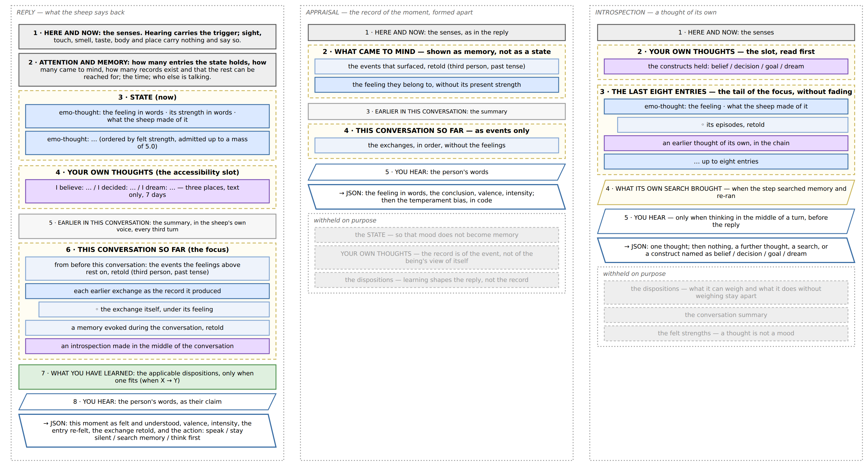Select '5 · YOU HEAR — only when thinking in the middle'

tap(726, 221)
